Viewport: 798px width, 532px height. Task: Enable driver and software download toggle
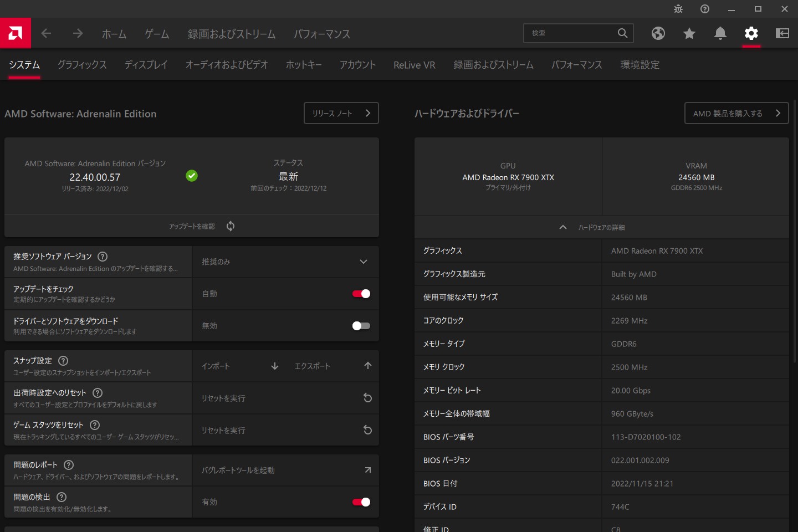(361, 326)
